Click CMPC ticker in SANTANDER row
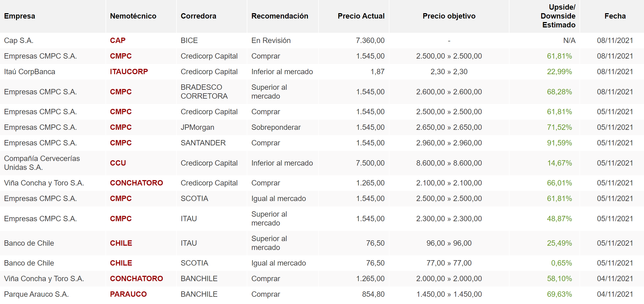644x304 pixels. point(121,143)
